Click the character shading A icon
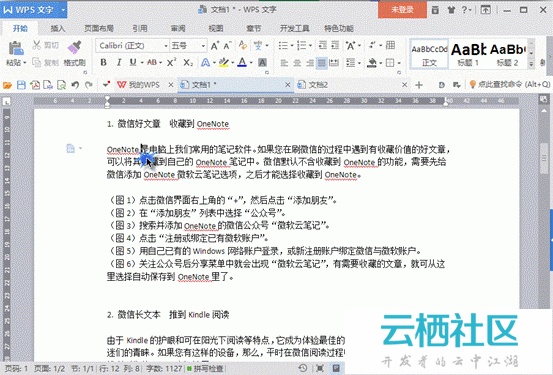The height and width of the screenshot is (375, 553). [262, 63]
